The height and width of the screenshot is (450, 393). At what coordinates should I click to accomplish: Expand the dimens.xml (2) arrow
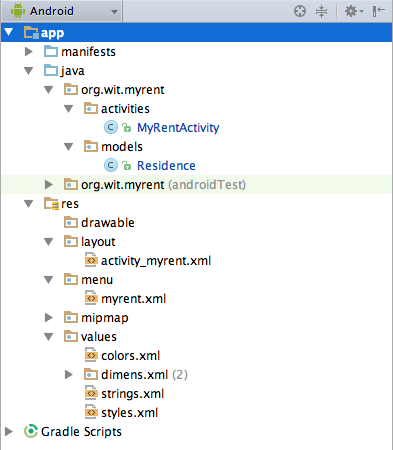69,374
